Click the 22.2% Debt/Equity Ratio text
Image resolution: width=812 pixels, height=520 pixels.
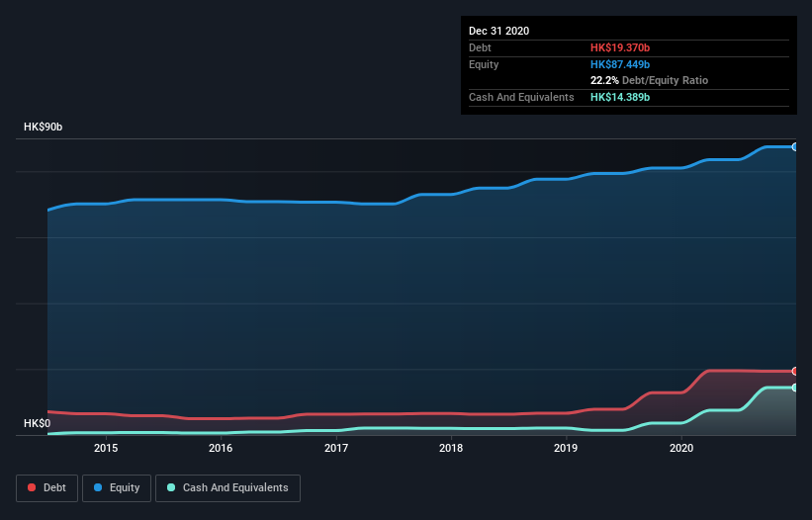649,80
